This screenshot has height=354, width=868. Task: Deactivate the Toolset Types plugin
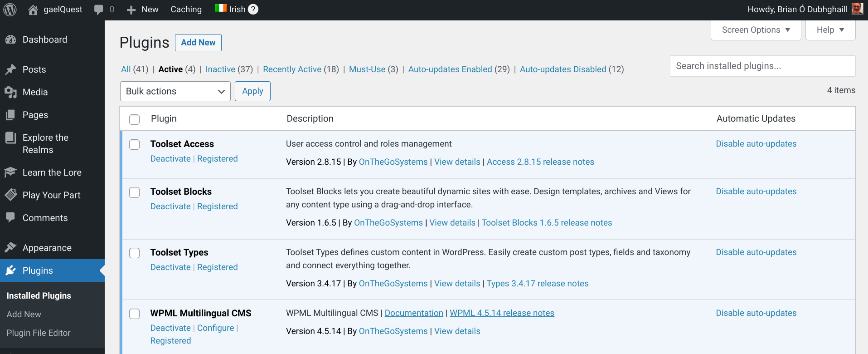click(170, 267)
